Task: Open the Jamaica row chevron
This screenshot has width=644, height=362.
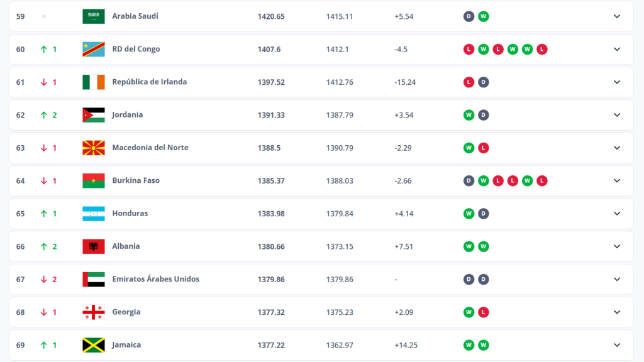Action: [617, 345]
